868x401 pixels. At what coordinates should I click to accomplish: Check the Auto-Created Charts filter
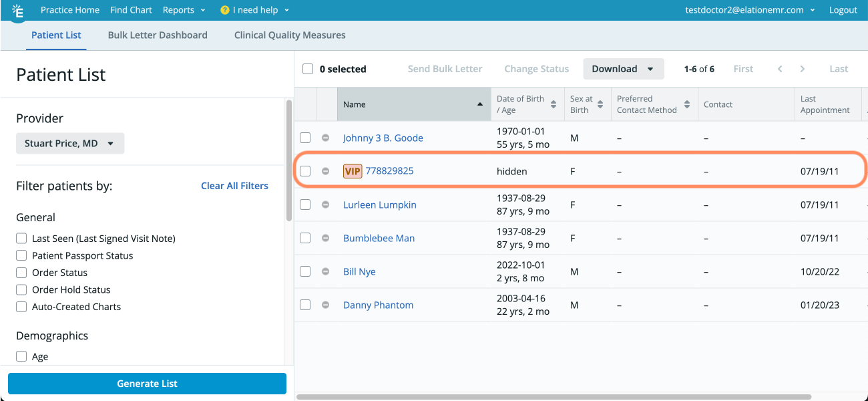(21, 307)
